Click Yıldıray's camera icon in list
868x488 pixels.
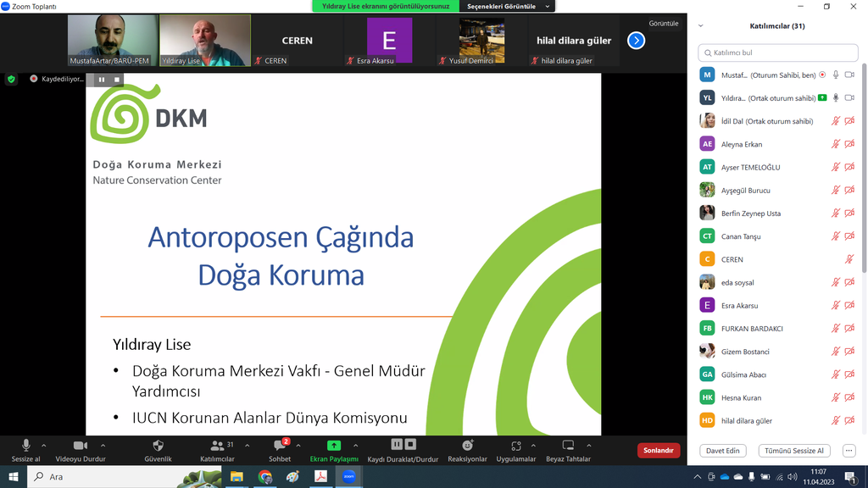pos(849,98)
